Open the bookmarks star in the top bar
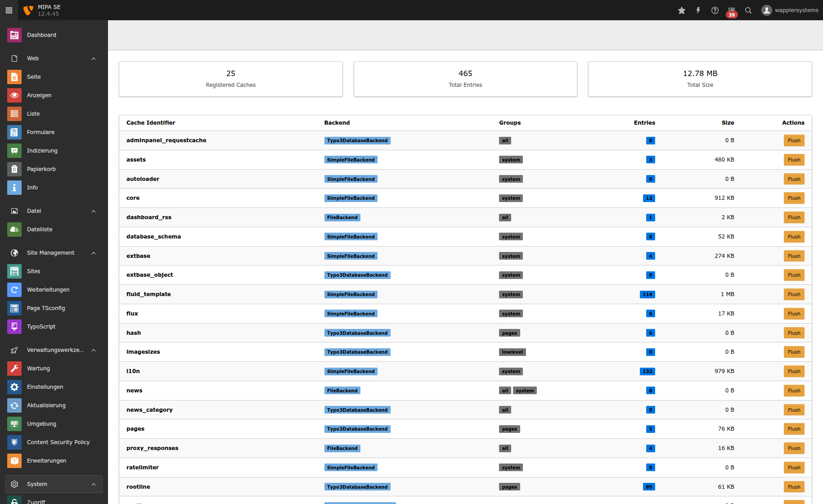Screen dimensions: 823x504 [681, 10]
